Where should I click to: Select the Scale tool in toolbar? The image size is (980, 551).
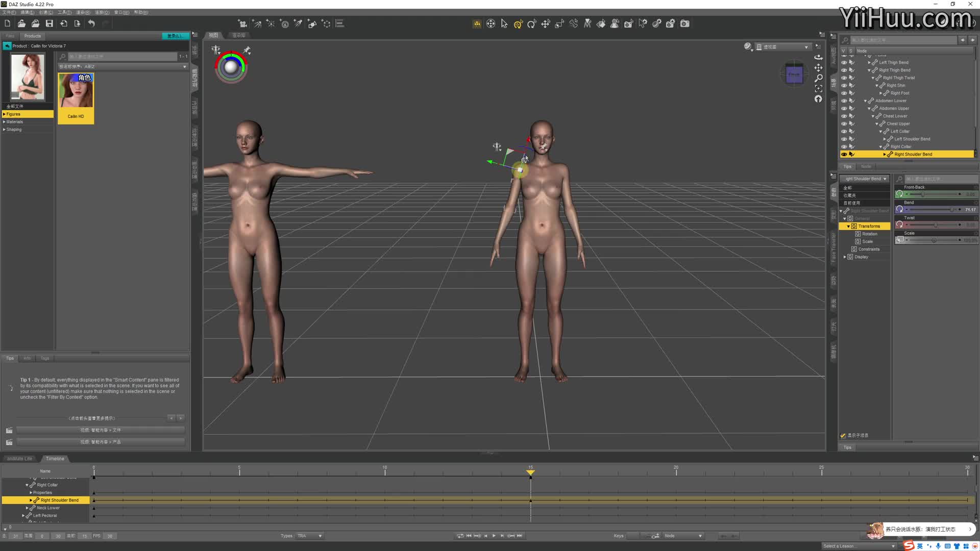[559, 24]
